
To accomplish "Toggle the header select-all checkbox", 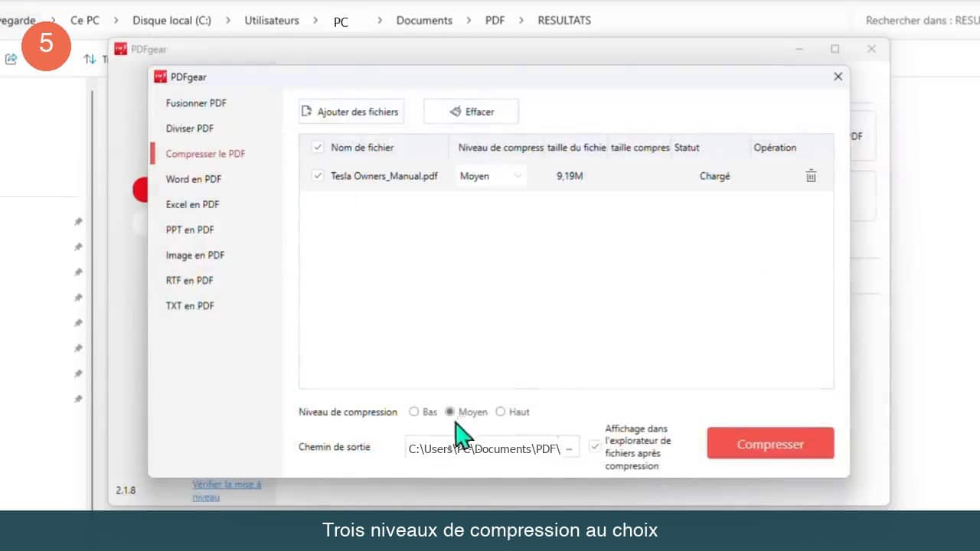I will [318, 147].
